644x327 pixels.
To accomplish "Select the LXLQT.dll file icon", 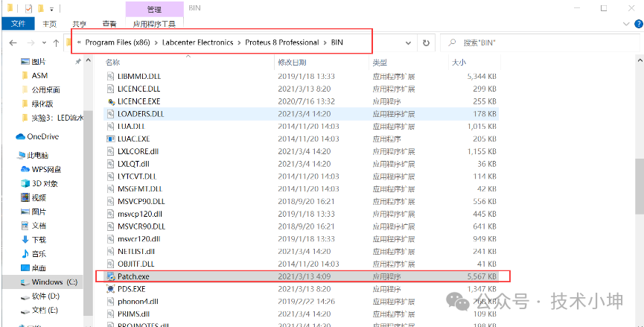I will pyautogui.click(x=110, y=164).
